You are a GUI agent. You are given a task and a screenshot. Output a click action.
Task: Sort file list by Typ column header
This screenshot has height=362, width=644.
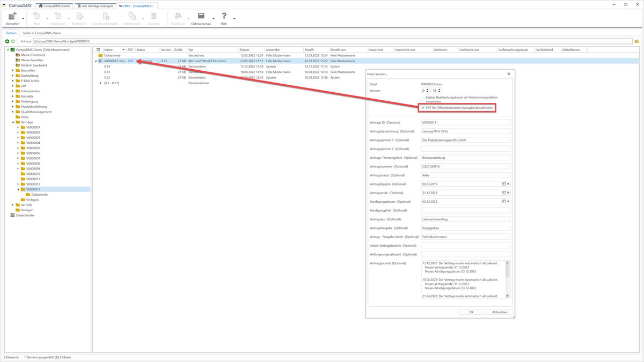tap(213, 50)
